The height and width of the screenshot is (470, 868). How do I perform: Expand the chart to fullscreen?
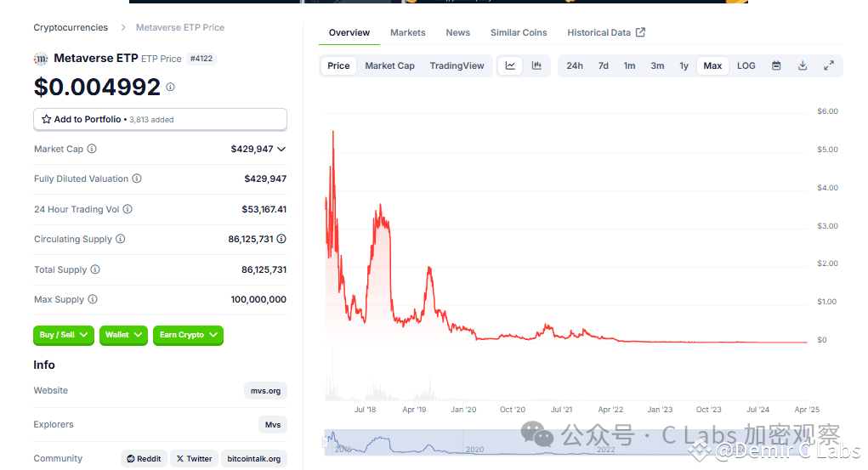829,65
